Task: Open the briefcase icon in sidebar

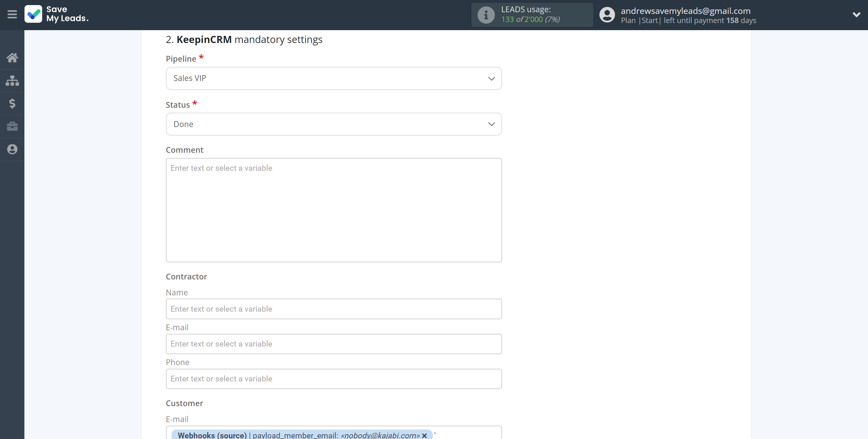Action: (12, 126)
